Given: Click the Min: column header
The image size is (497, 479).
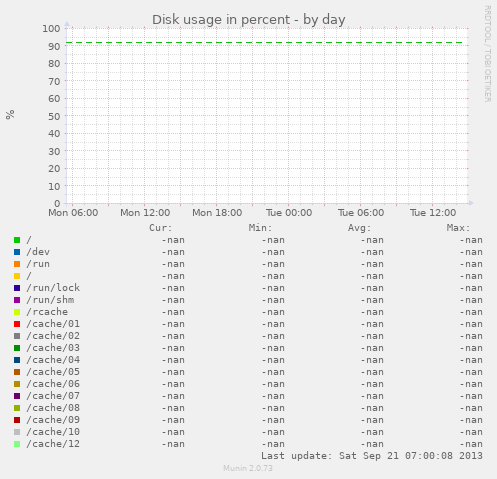Looking at the screenshot, I should [260, 228].
